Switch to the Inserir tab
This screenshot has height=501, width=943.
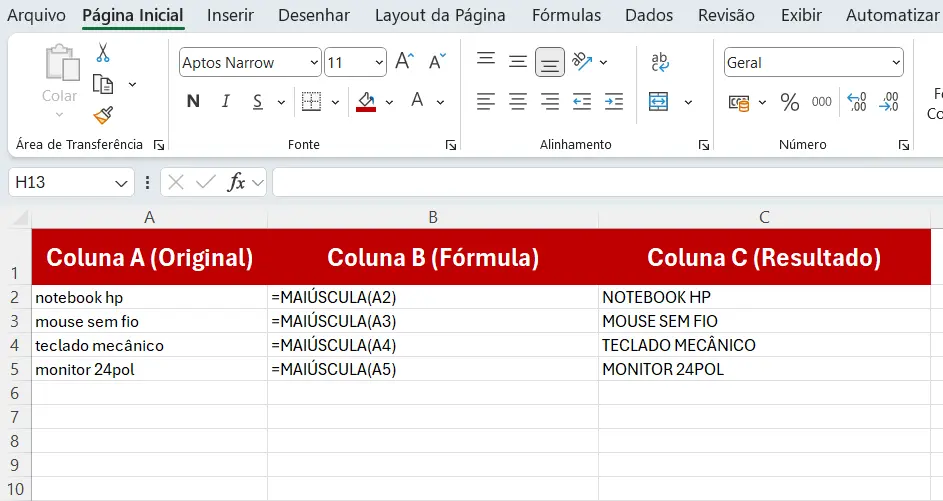230,16
